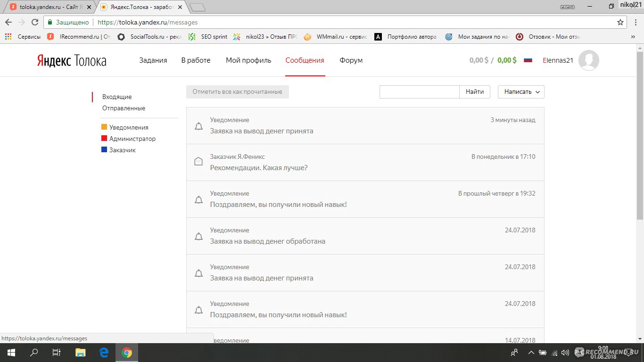
Task: Open File Explorer from taskbar
Action: click(x=81, y=353)
